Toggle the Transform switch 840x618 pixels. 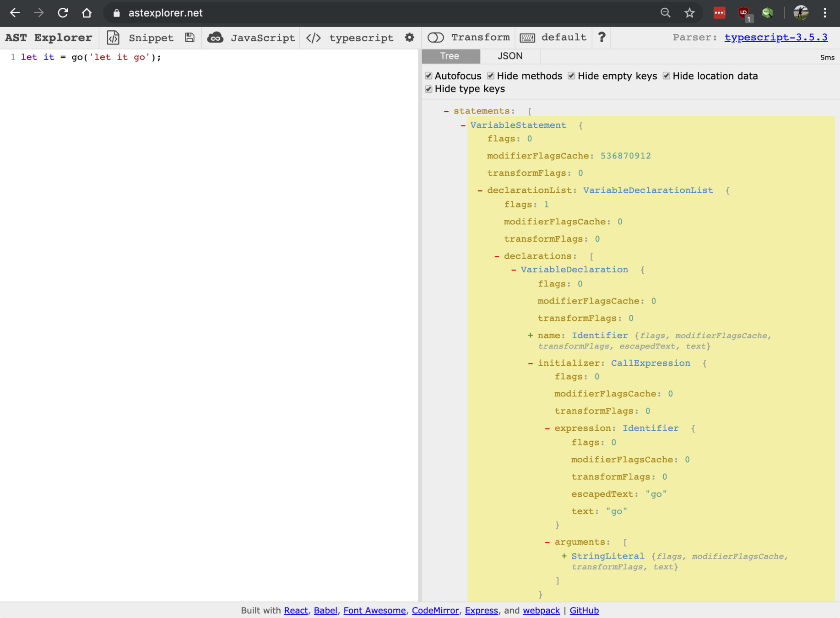click(x=436, y=38)
